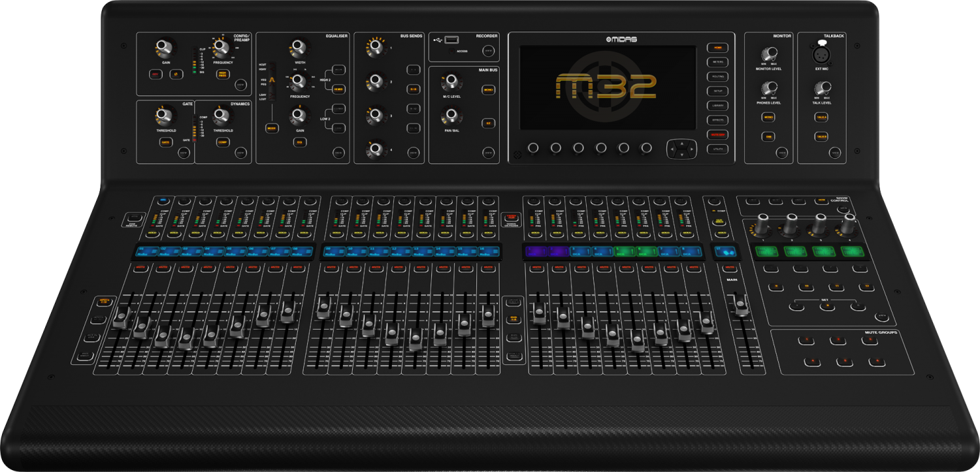Open the ROUTING screen
The height and width of the screenshot is (472, 980).
pos(717,76)
